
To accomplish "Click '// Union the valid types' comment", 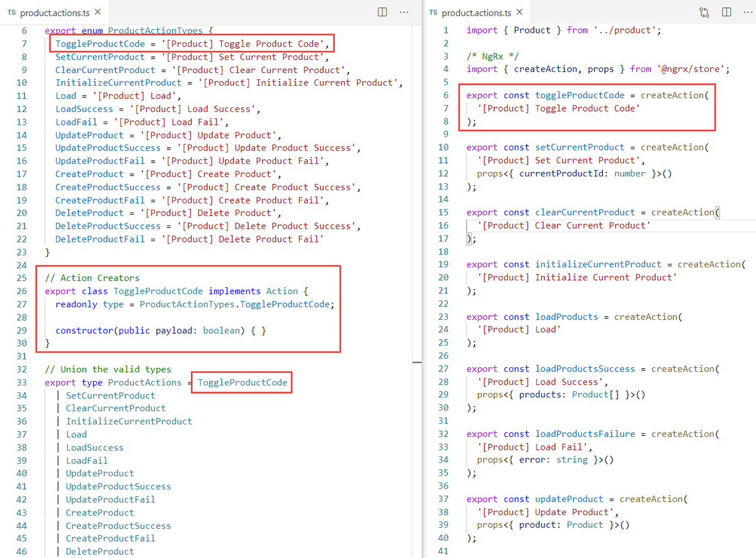I will [108, 369].
